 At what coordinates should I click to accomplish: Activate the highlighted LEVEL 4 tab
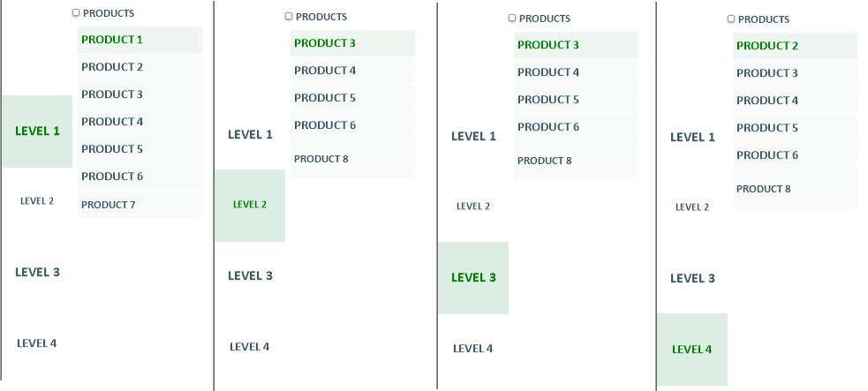pyautogui.click(x=692, y=350)
